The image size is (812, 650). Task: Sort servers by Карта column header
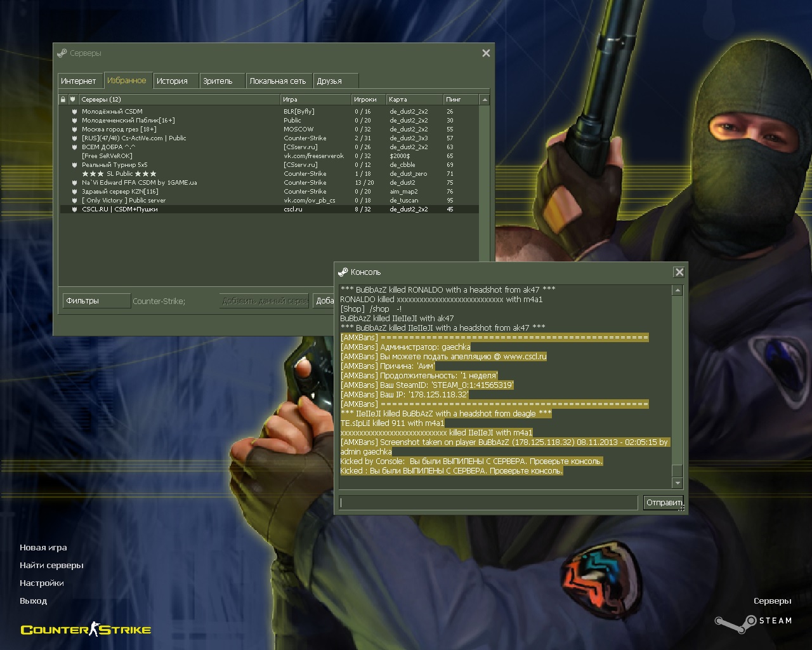(415, 100)
